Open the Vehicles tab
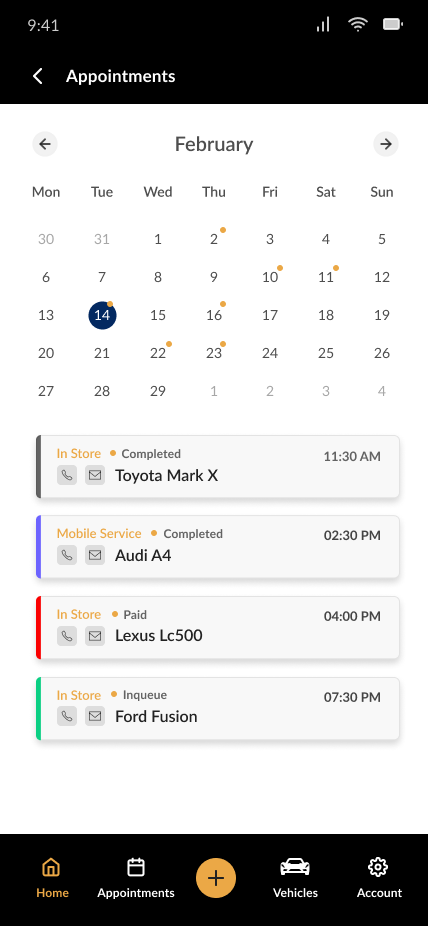This screenshot has height=926, width=428. 295,878
